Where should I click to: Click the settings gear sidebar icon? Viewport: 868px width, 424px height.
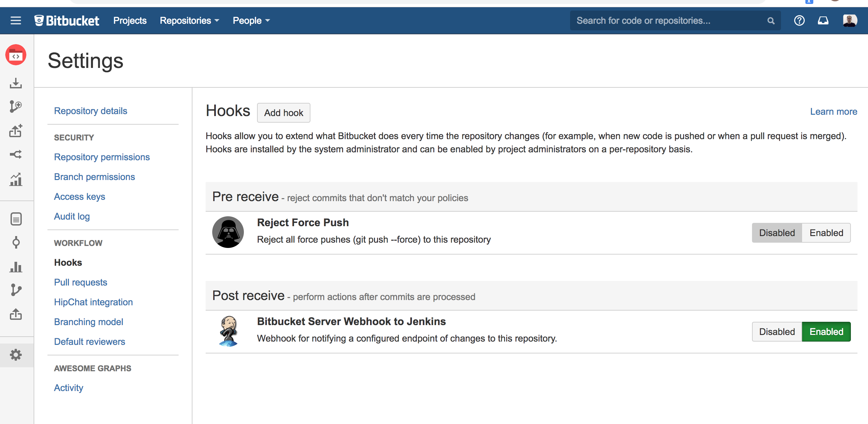pos(15,355)
